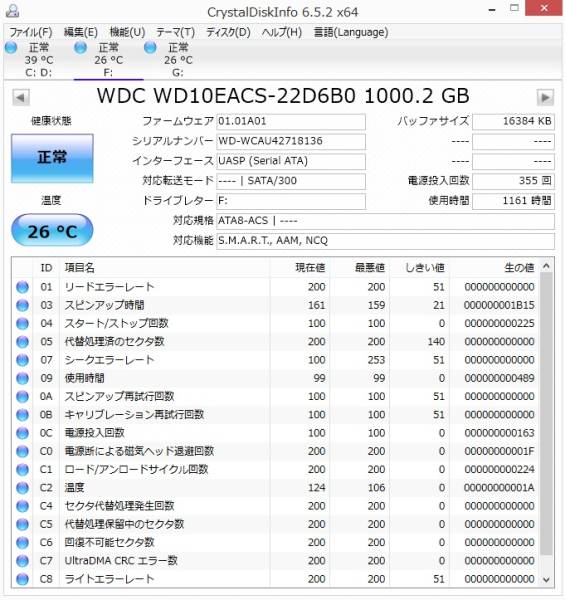This screenshot has height=600, width=565.
Task: Click status icon for attribute 0A スピンアップ再試行回数
Action: [23, 397]
